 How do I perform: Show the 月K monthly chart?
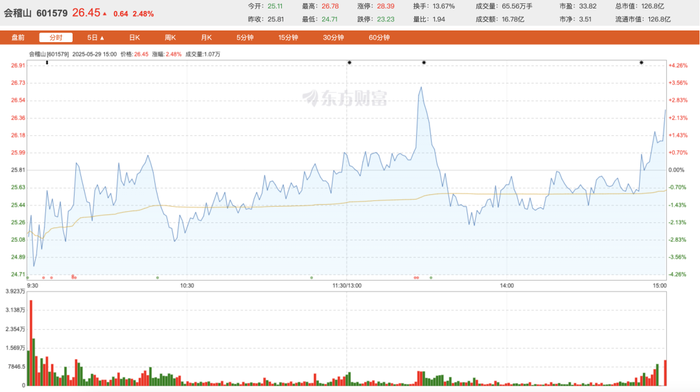206,38
